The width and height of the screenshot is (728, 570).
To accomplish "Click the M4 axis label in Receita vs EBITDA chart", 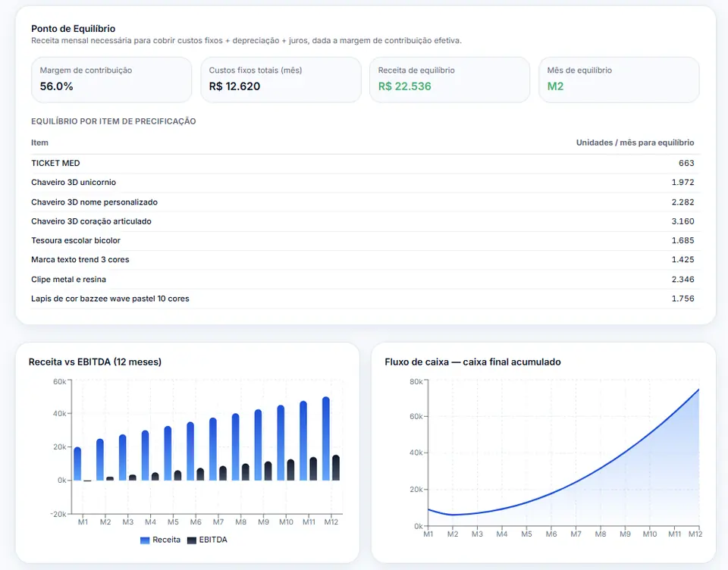I will pyautogui.click(x=150, y=522).
